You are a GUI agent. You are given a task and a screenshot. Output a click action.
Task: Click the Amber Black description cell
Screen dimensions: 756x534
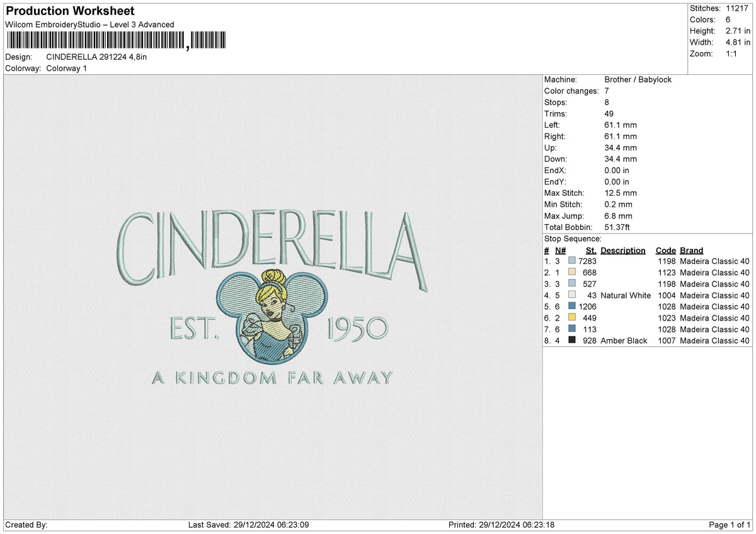624,341
